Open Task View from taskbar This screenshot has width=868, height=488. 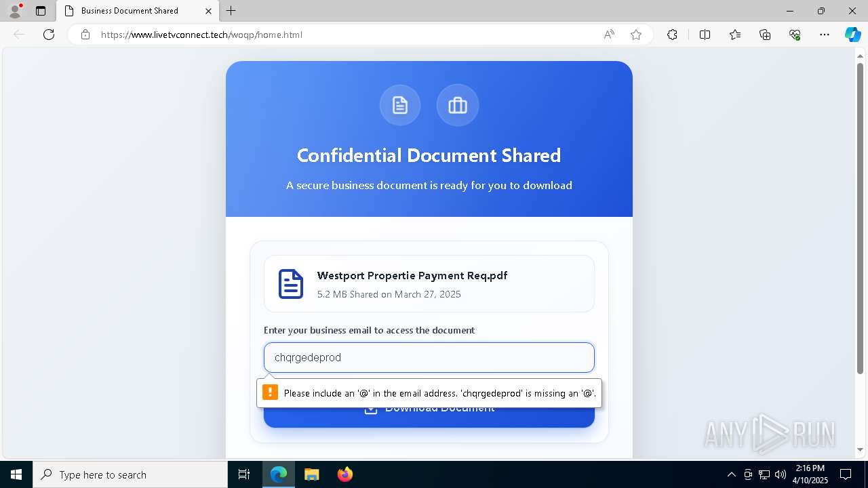(x=244, y=474)
